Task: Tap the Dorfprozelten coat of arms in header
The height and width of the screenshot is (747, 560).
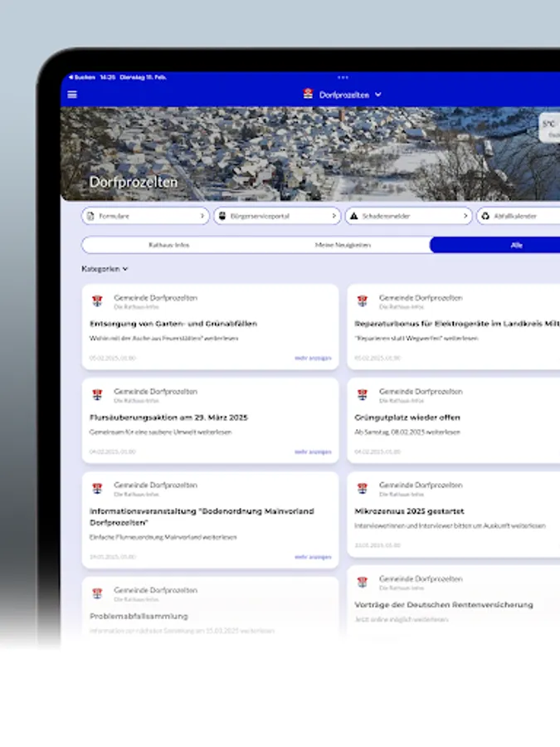Action: click(308, 94)
